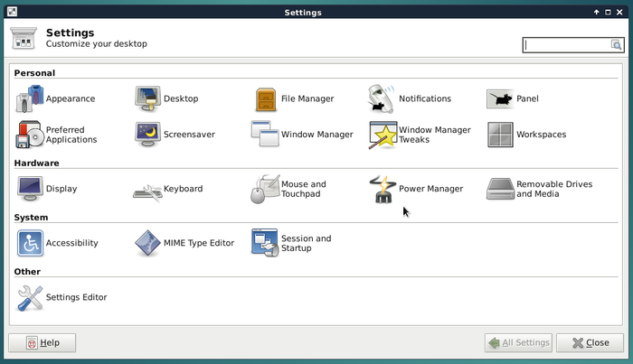Click the "Appearance" label

[71, 98]
